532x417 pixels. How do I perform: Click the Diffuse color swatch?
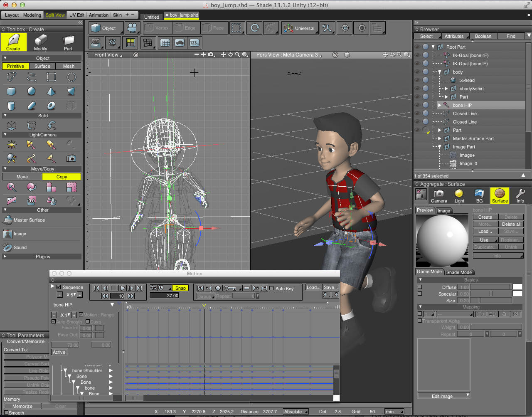pyautogui.click(x=517, y=287)
